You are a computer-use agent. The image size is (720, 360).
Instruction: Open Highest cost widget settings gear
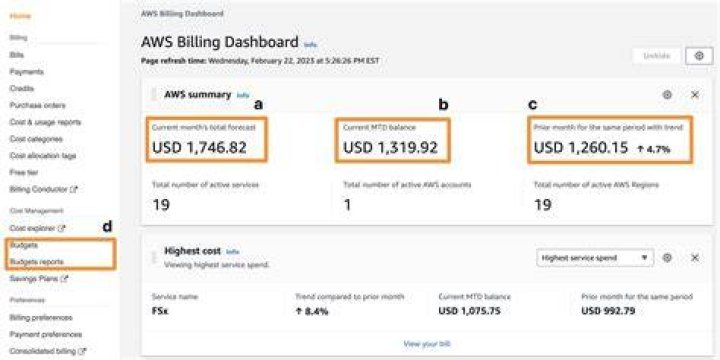click(x=667, y=258)
